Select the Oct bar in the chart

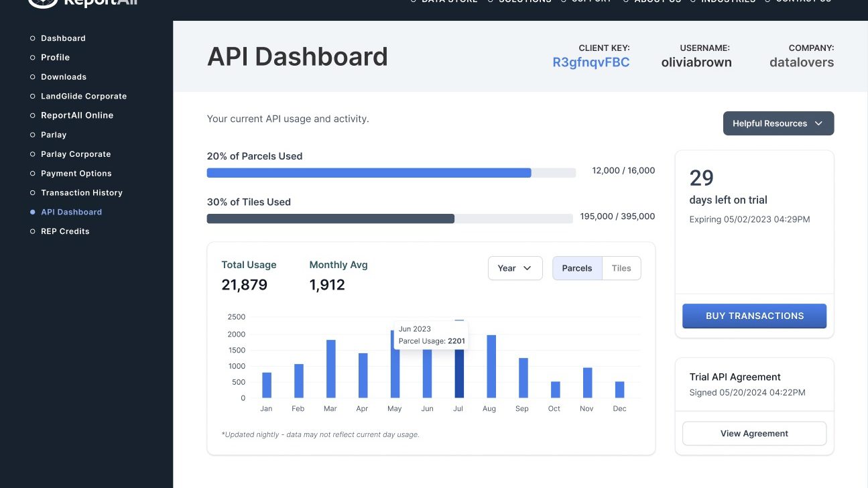(x=555, y=389)
